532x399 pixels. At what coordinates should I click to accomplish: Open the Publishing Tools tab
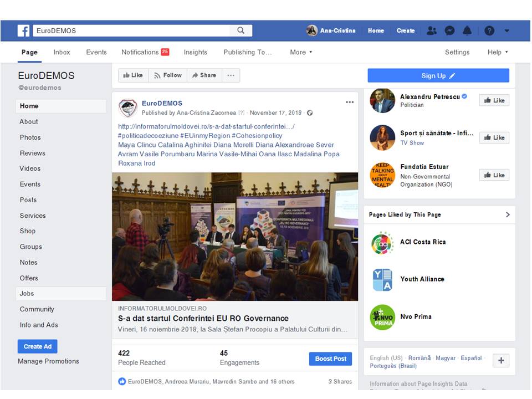[x=248, y=52]
